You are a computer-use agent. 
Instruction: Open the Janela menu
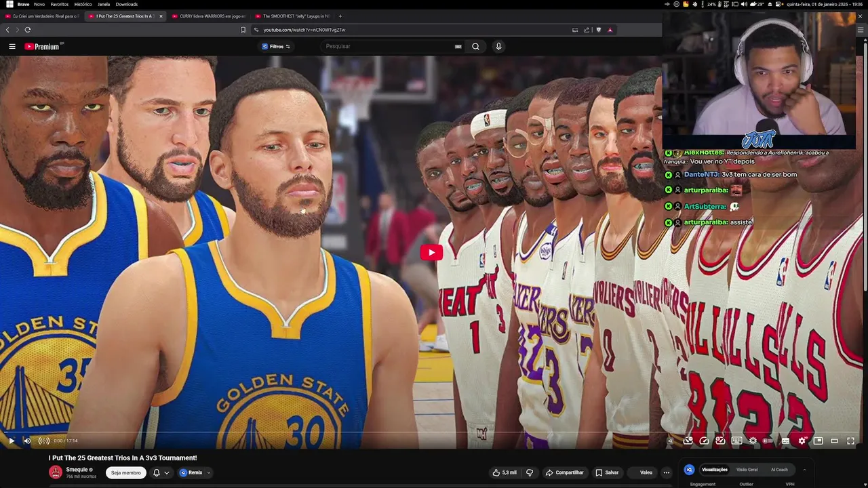pyautogui.click(x=104, y=4)
